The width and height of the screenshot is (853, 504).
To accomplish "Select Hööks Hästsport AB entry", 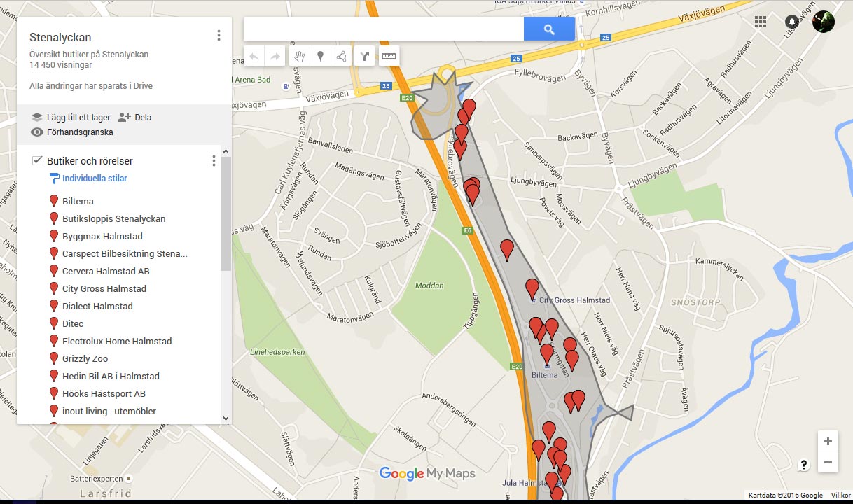I will point(104,393).
